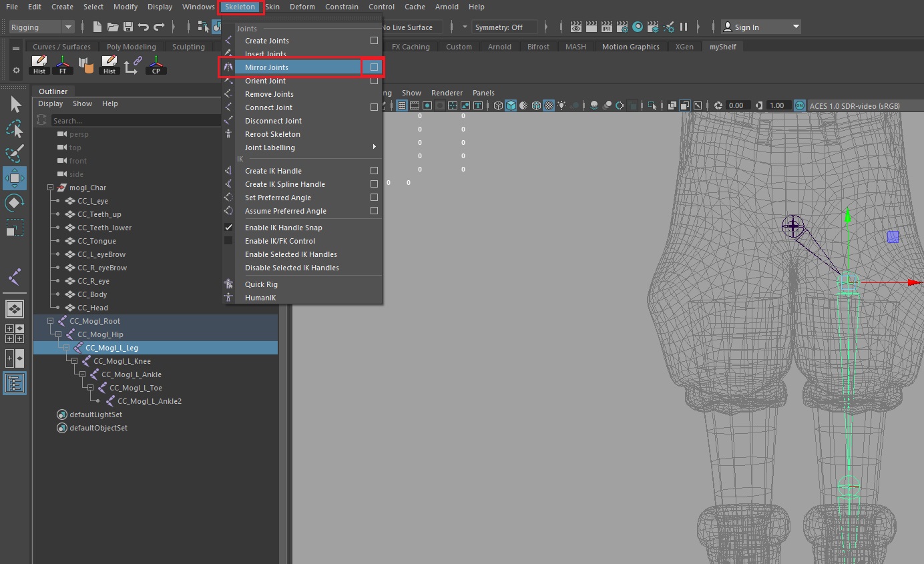Click first Hist shelf button
The image size is (924, 564).
(39, 65)
